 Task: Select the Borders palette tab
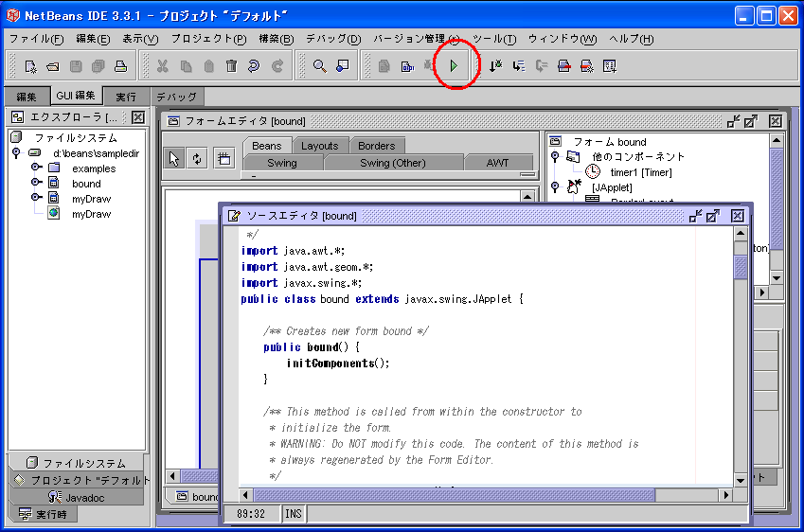(x=377, y=146)
